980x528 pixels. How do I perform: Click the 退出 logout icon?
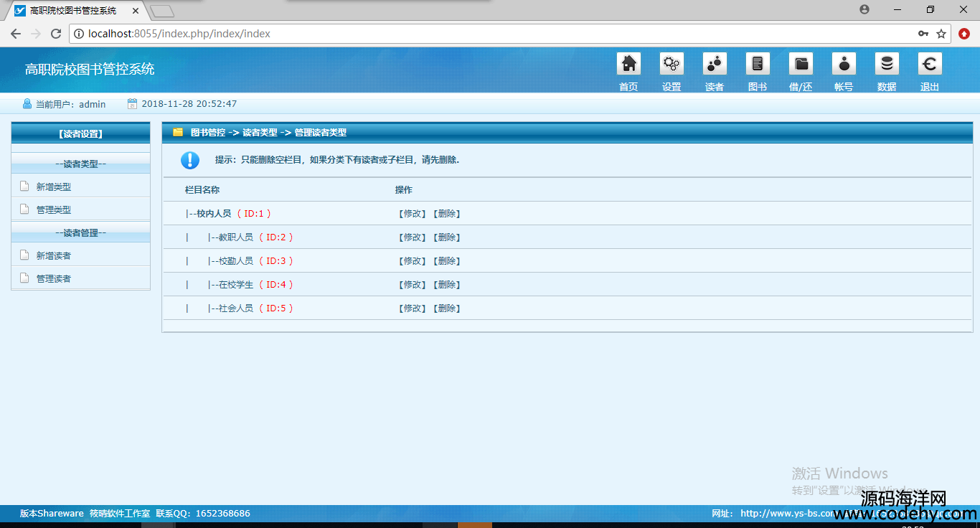click(x=930, y=65)
